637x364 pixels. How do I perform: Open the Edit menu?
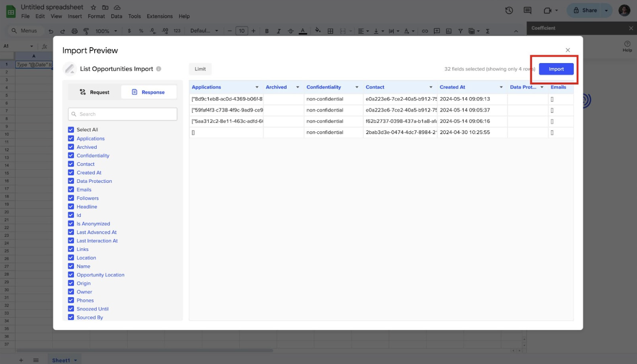40,16
